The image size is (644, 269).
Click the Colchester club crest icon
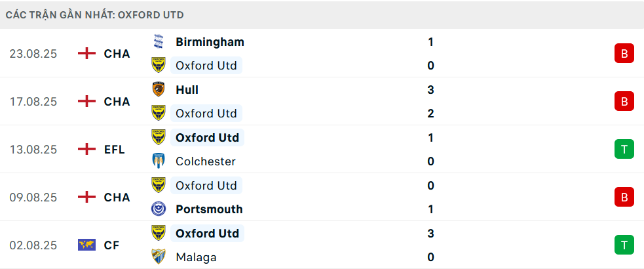coord(158,161)
